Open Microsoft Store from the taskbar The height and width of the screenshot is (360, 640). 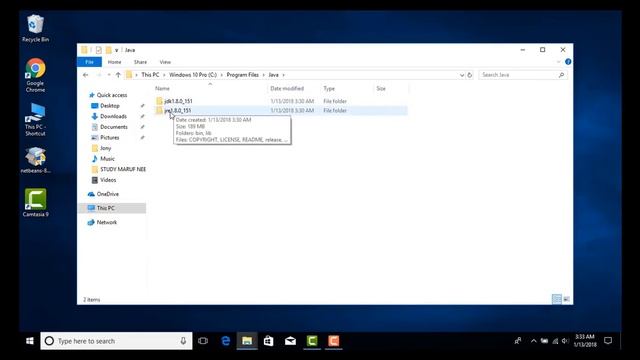(268, 341)
